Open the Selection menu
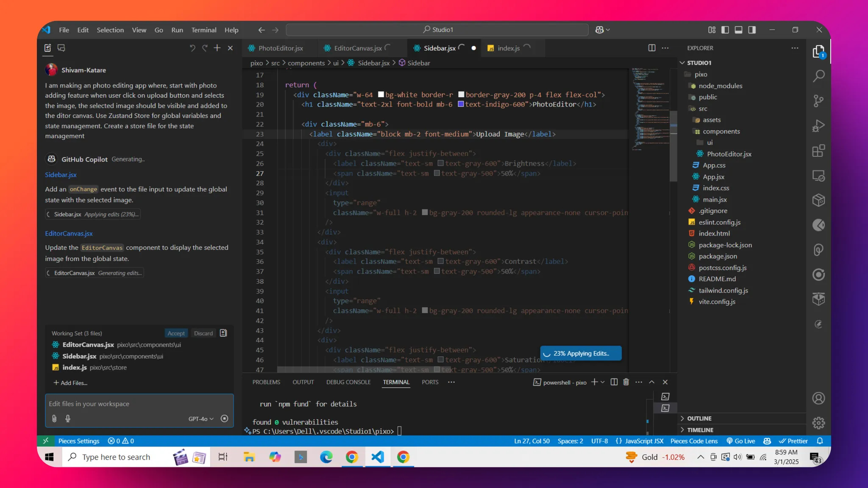Image resolution: width=868 pixels, height=488 pixels. coord(110,30)
